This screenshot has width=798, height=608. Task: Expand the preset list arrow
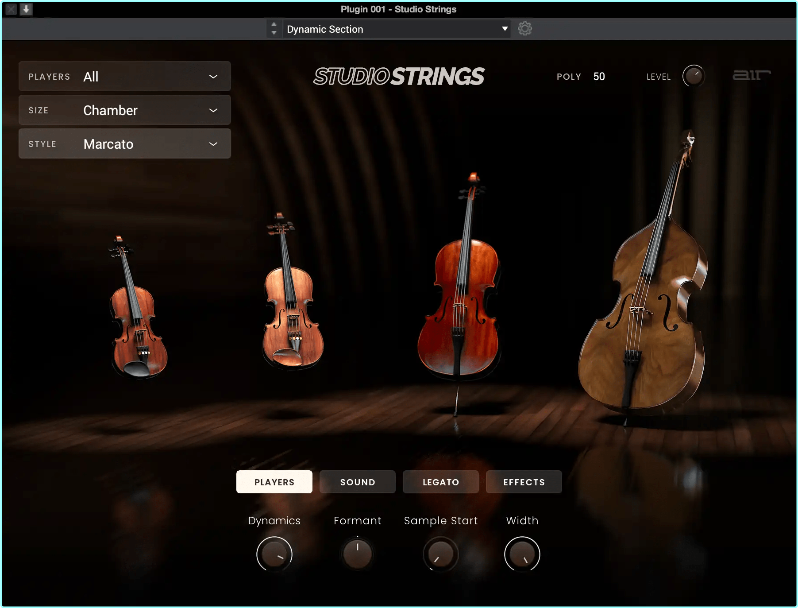[505, 29]
